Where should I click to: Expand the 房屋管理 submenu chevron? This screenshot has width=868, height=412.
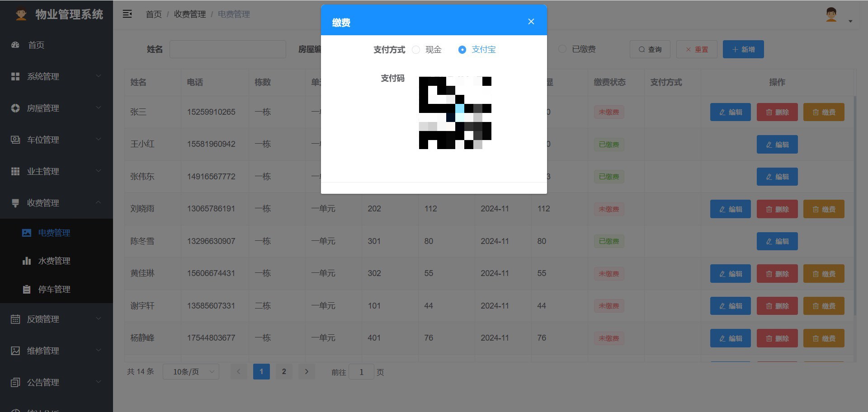99,108
